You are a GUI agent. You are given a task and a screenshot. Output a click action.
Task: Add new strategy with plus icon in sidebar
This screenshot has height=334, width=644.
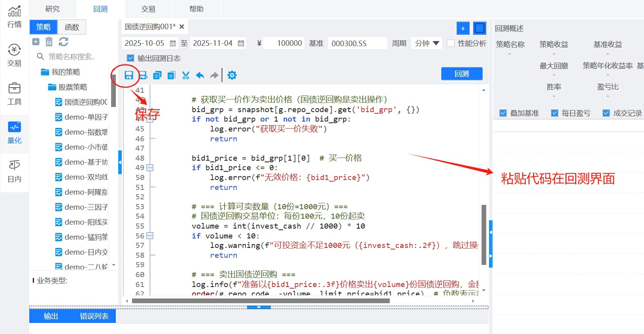point(36,42)
